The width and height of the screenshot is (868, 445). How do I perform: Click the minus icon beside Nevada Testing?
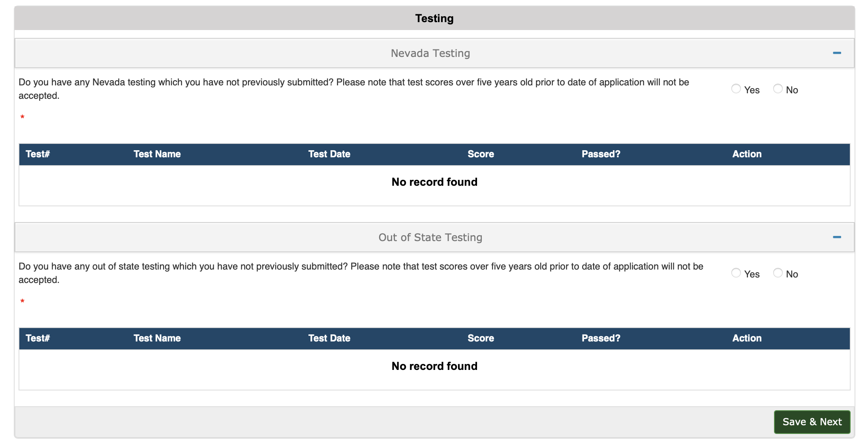click(837, 53)
